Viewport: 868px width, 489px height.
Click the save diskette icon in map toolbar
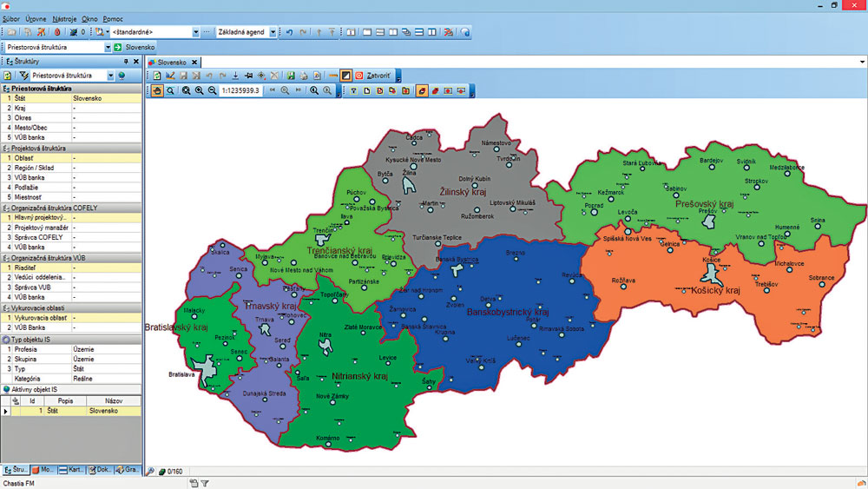[291, 76]
